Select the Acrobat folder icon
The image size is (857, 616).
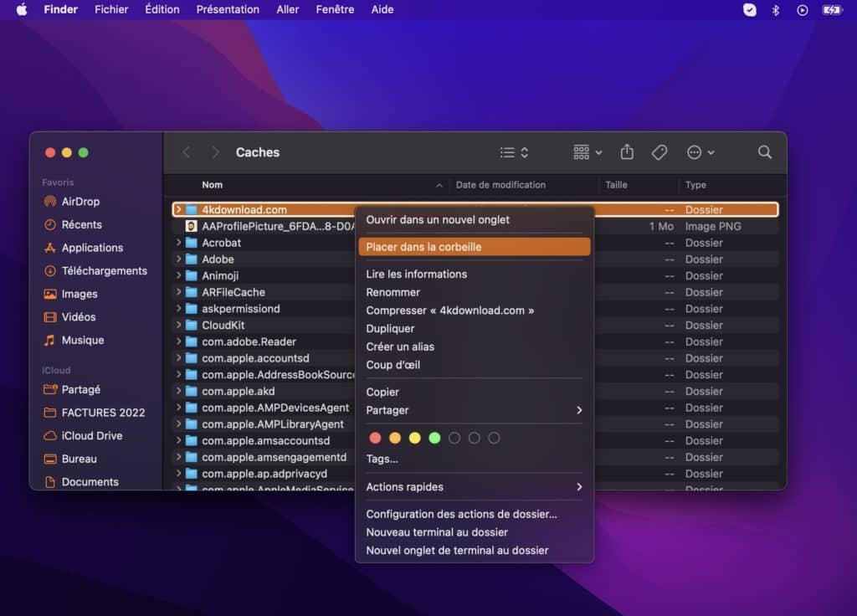click(x=192, y=243)
